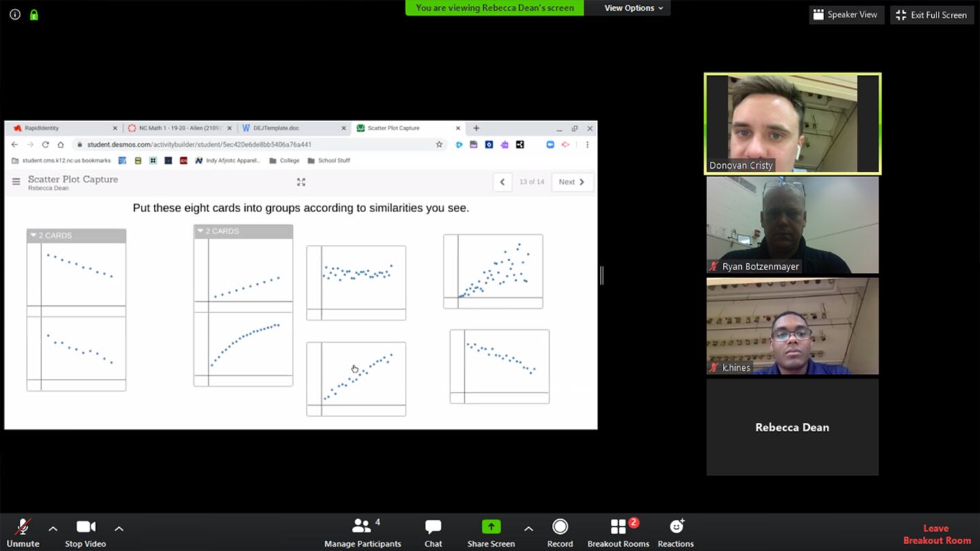
Task: Open the Reactions menu
Action: pos(675,533)
